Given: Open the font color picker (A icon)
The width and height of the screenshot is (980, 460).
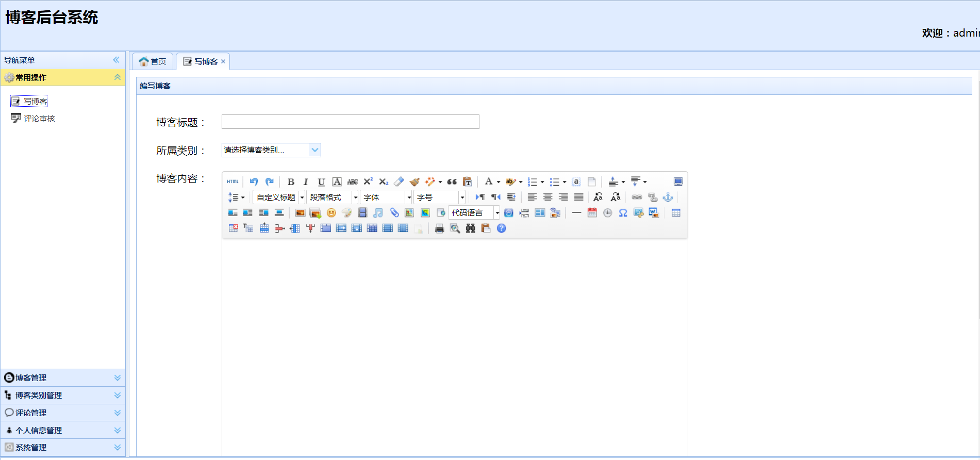Looking at the screenshot, I should click(x=488, y=182).
